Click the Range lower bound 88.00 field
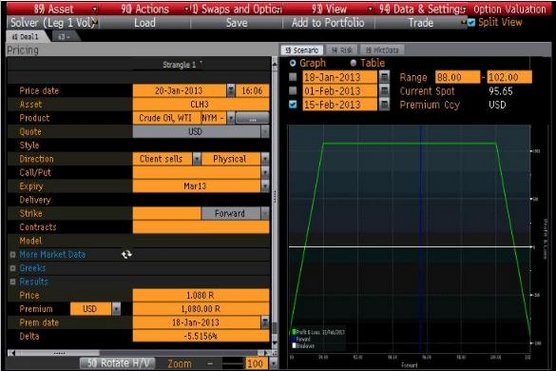This screenshot has width=556, height=371. pyautogui.click(x=458, y=77)
